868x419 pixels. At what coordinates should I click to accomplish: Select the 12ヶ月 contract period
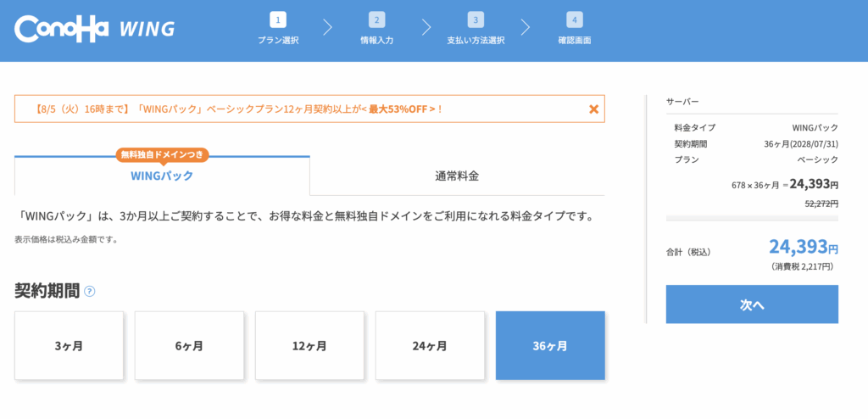pyautogui.click(x=309, y=346)
